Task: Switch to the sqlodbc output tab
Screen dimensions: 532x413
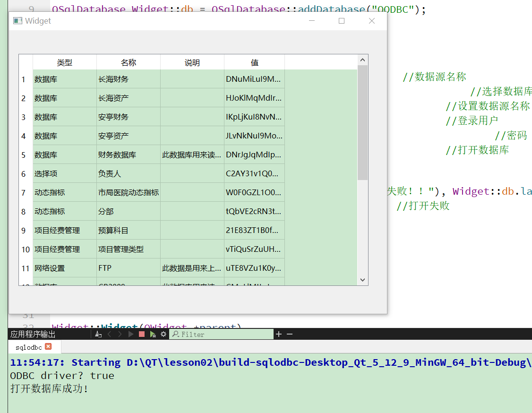Action: [28, 347]
